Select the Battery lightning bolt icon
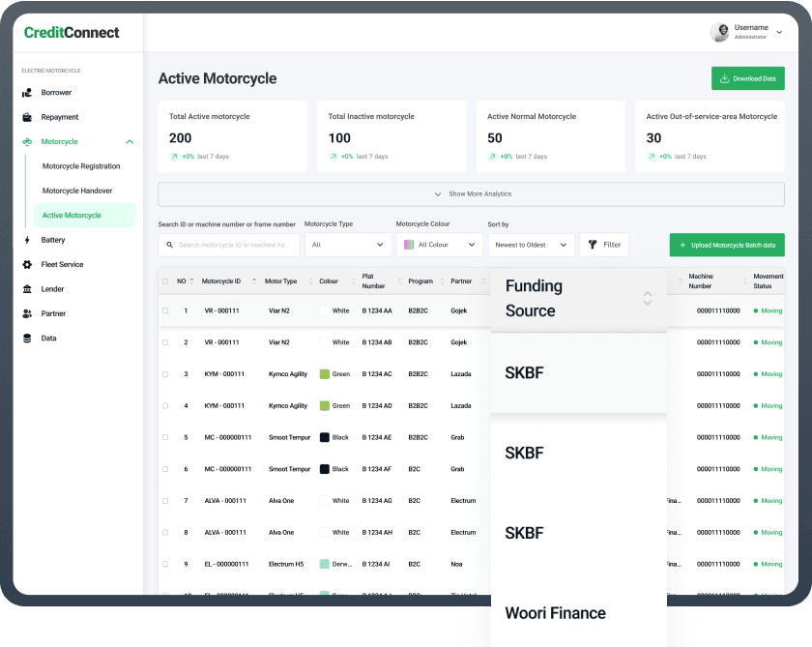The height and width of the screenshot is (647, 812). tap(25, 240)
